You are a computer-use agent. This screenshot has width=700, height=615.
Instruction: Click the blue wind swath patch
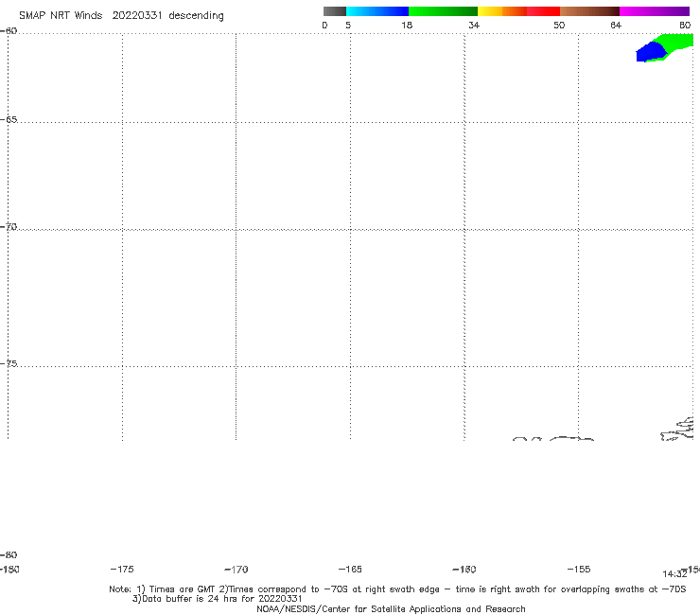tap(651, 52)
